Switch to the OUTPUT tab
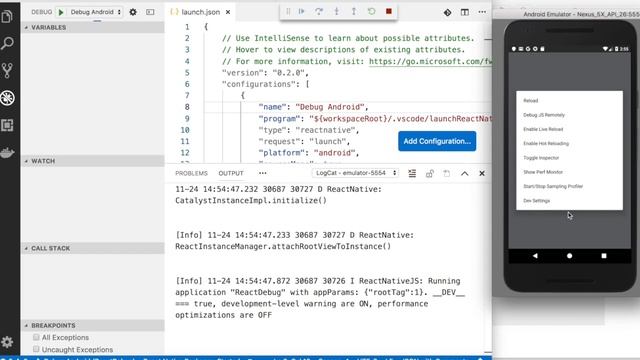This screenshot has height=360, width=640. [231, 173]
